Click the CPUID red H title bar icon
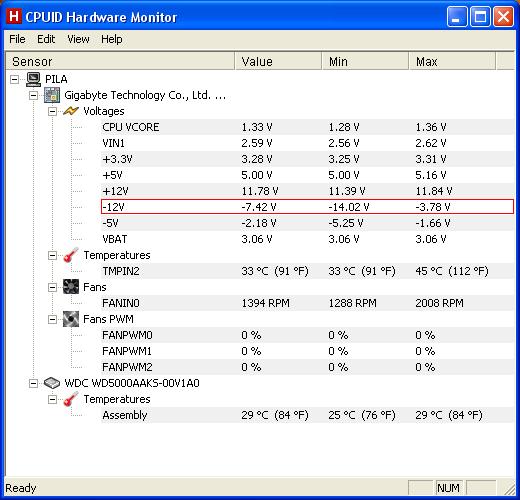The height and width of the screenshot is (500, 520). [14, 16]
